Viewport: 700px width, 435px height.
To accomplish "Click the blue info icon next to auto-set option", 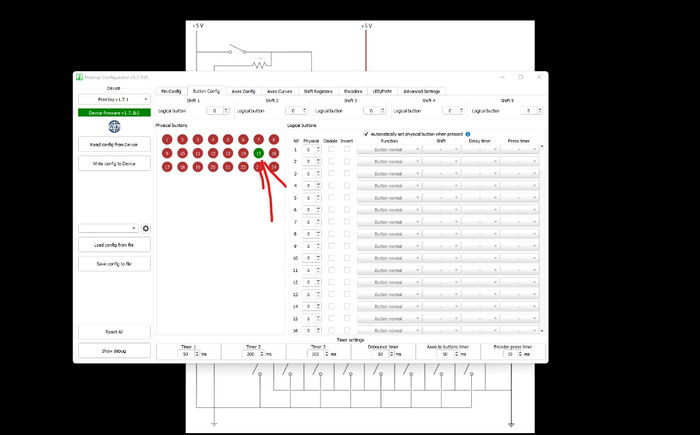I will 468,134.
